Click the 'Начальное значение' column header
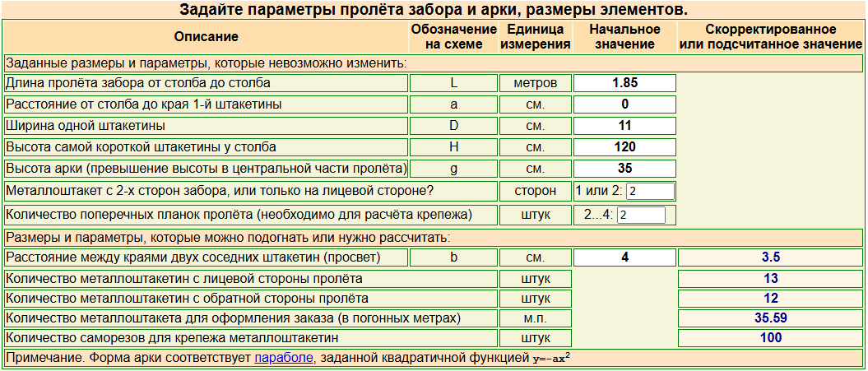 tap(625, 37)
